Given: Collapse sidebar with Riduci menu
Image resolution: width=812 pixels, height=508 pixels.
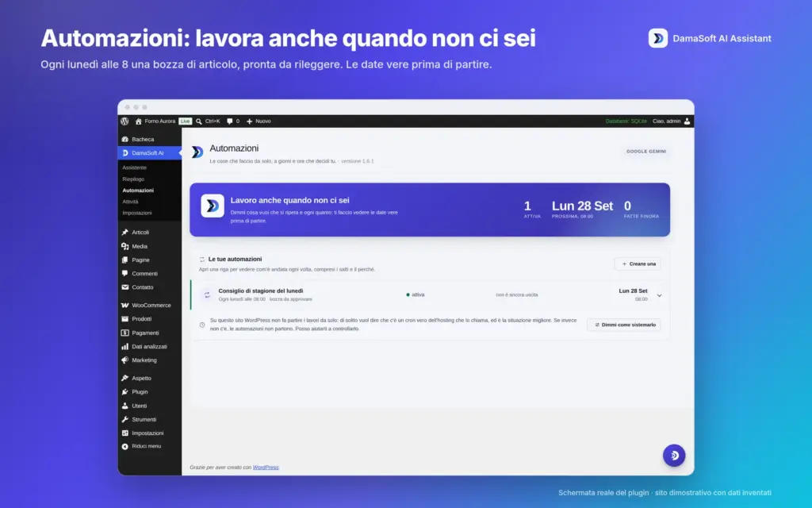Looking at the screenshot, I should pyautogui.click(x=141, y=446).
